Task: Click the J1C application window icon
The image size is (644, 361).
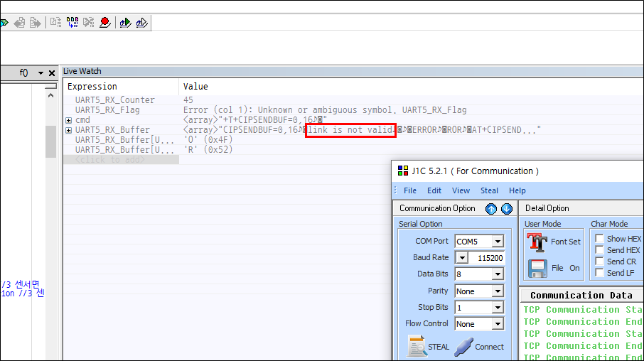Action: 403,171
